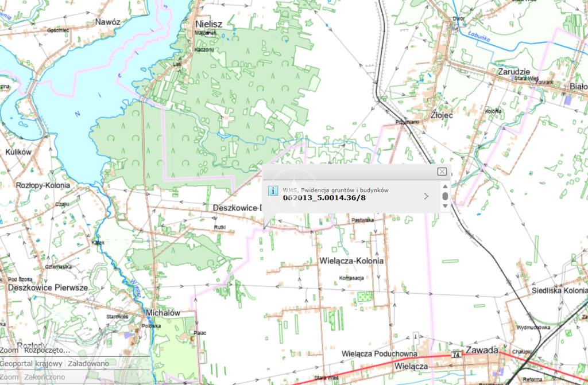Image resolution: width=588 pixels, height=385 pixels.
Task: Open details with the popup's right chevron
Action: point(426,196)
